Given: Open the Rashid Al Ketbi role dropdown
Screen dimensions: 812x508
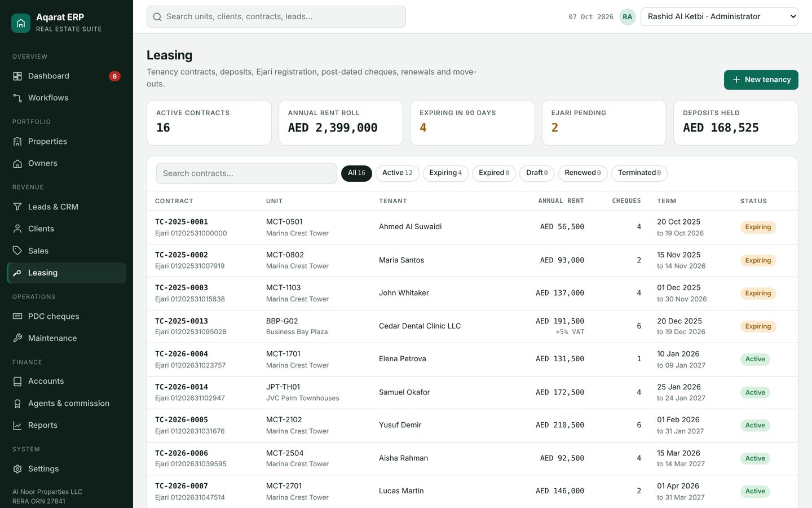Looking at the screenshot, I should click(x=720, y=17).
